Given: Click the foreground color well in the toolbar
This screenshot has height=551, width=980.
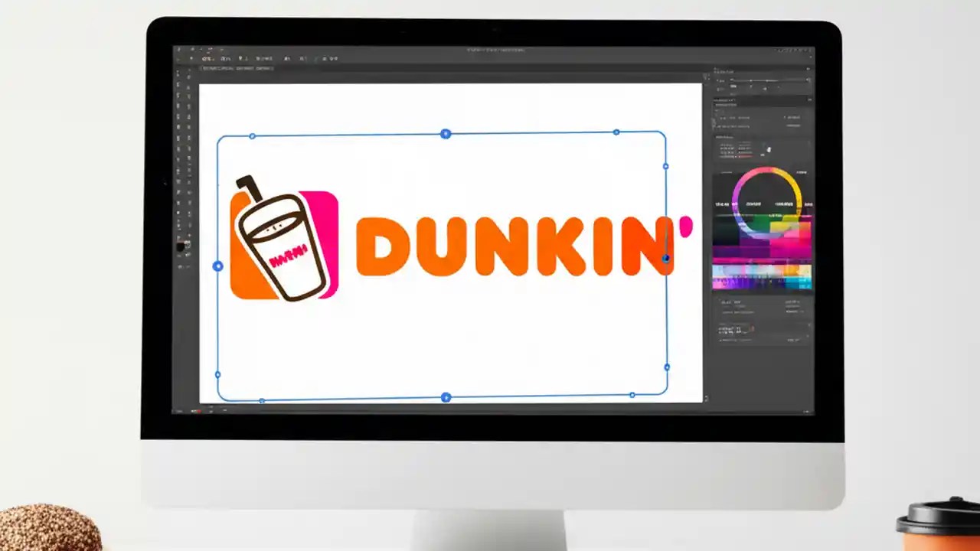Looking at the screenshot, I should point(182,246).
